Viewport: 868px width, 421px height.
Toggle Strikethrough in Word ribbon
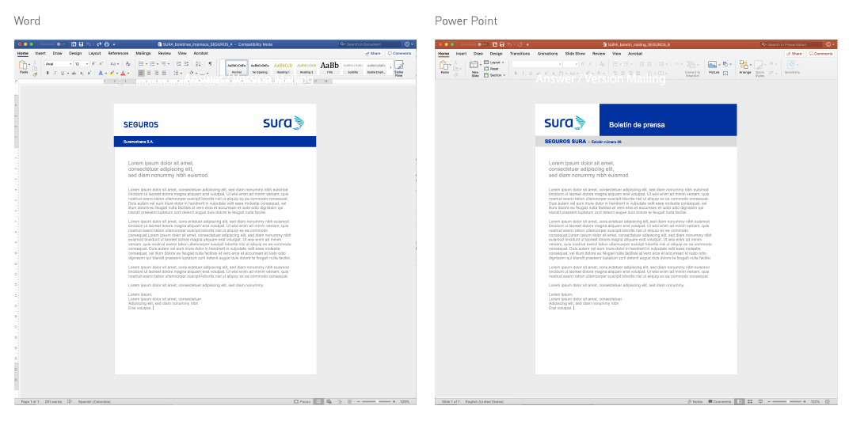tap(74, 73)
